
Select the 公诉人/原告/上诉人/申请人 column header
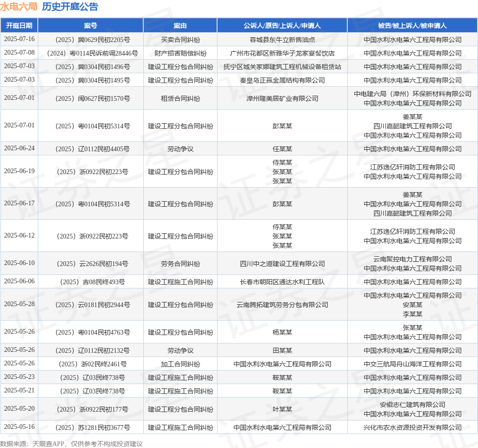[282, 26]
